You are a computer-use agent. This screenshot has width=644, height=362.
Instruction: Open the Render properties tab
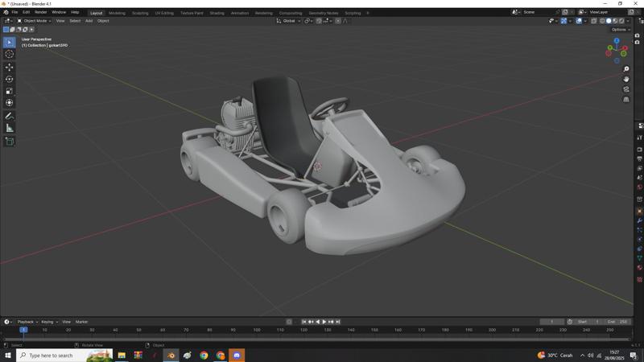[x=639, y=150]
